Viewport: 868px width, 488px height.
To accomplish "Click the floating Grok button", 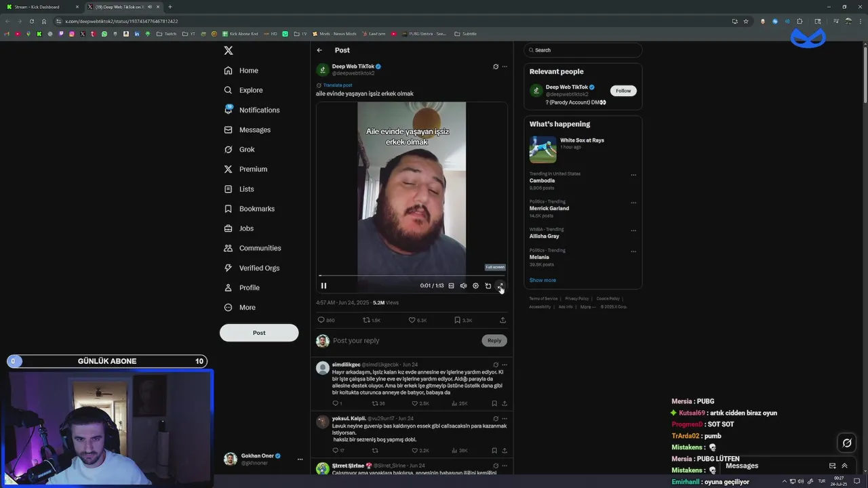I will [x=847, y=443].
